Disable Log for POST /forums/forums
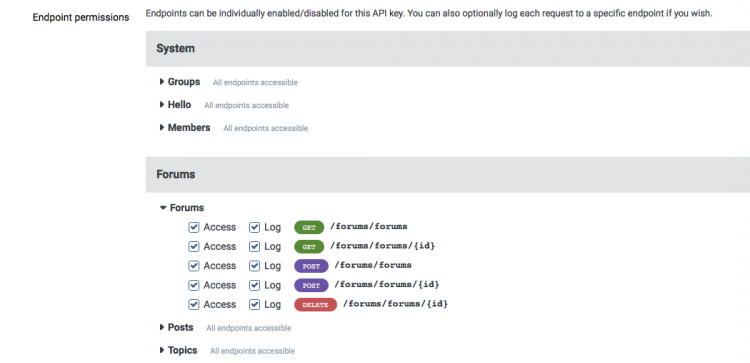Viewport: 750px width, 363px height. (254, 265)
